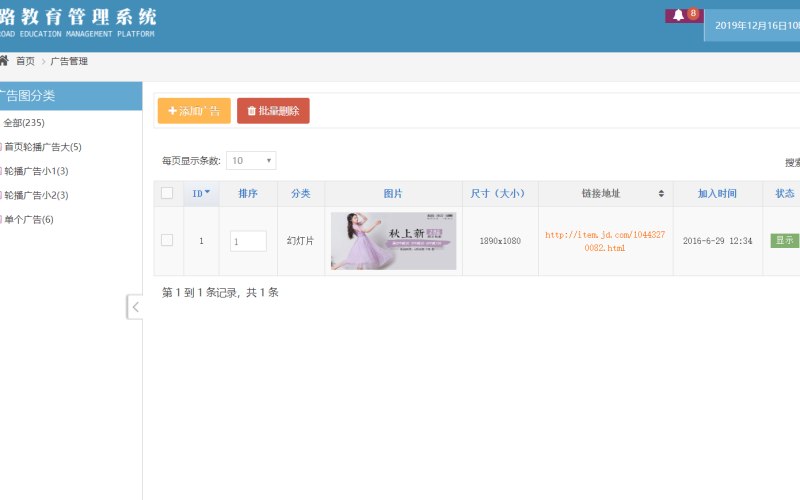Sort by the ID column header

201,193
